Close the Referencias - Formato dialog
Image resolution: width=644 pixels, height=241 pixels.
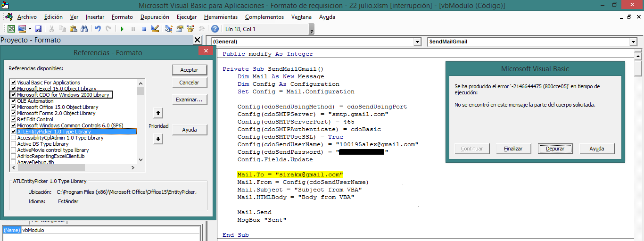pos(205,51)
